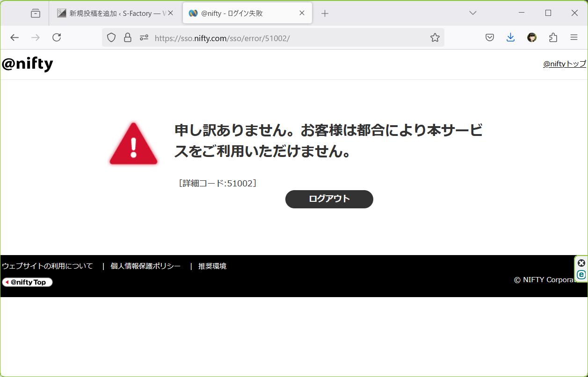Open tracking protection shield icon
This screenshot has width=588, height=377.
click(x=111, y=38)
